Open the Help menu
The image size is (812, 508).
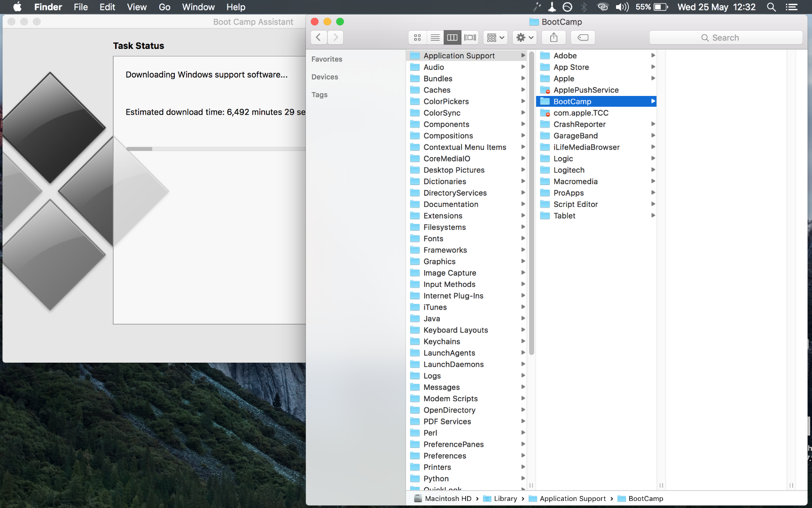(236, 7)
